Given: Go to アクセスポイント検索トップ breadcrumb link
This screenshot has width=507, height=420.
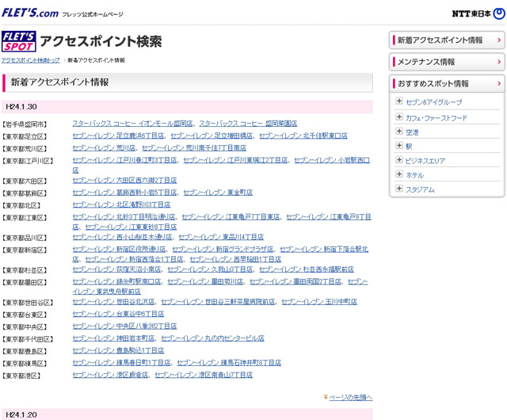Looking at the screenshot, I should pos(31,60).
